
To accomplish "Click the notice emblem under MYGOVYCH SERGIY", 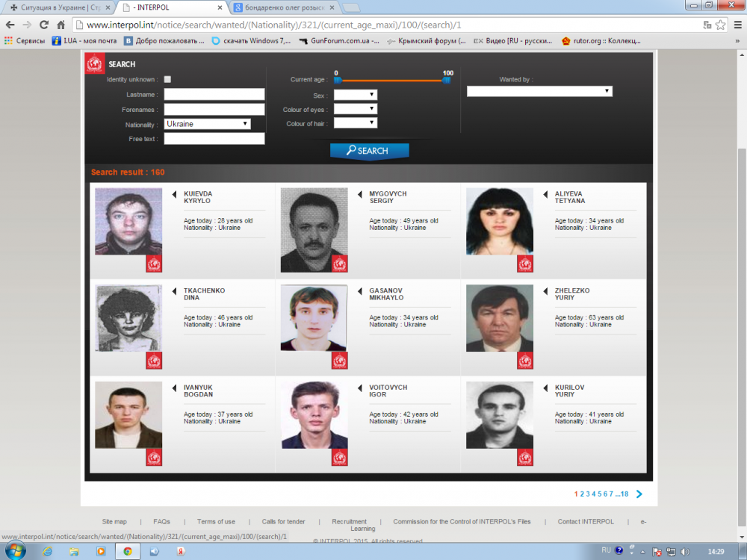I will tap(340, 264).
